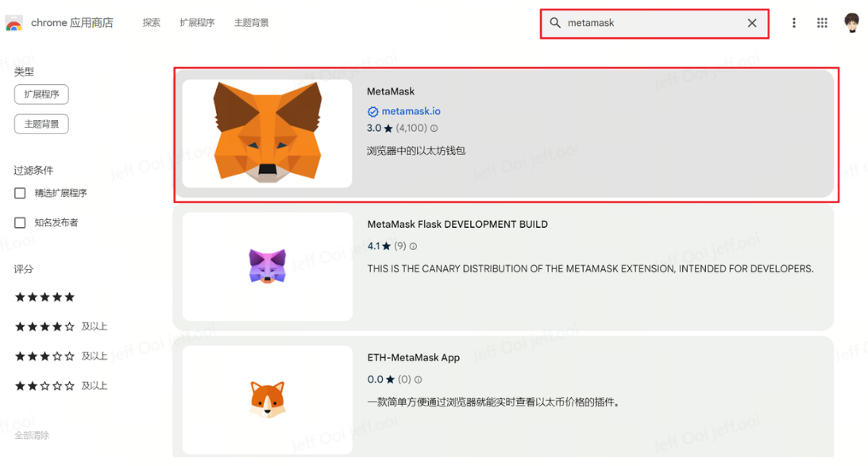
Task: Filter type by 扩展程序 chip
Action: pyautogui.click(x=41, y=94)
